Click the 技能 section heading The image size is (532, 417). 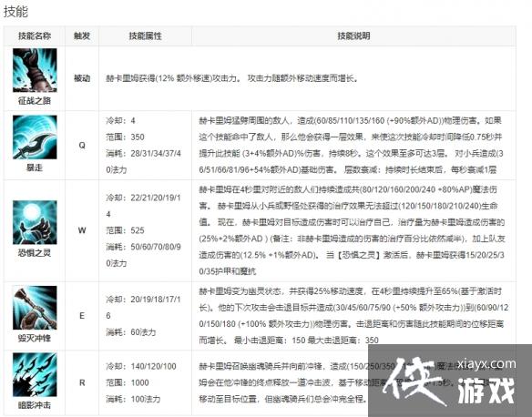(15, 12)
